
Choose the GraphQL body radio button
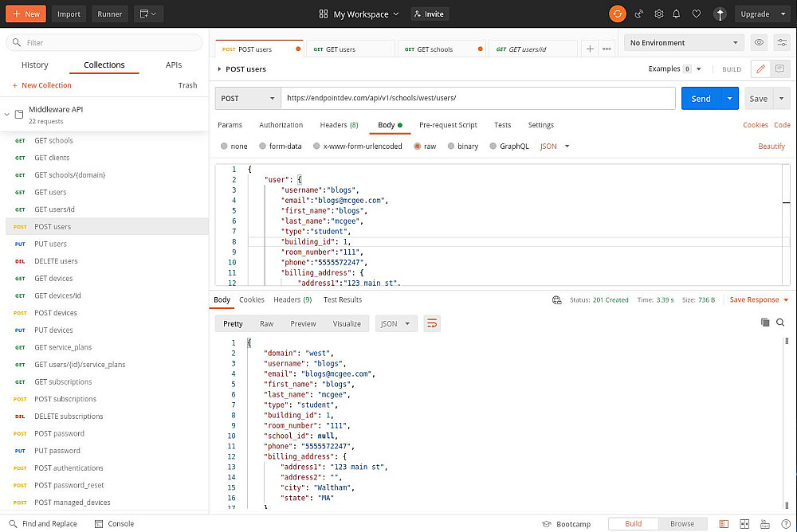click(493, 147)
